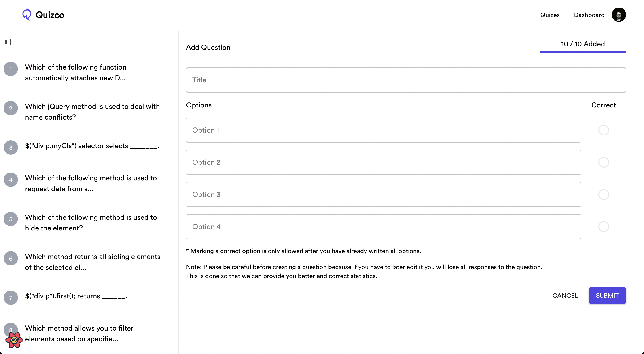Viewport: 644px width, 354px height.
Task: Click the Quizco logo icon
Action: point(27,15)
